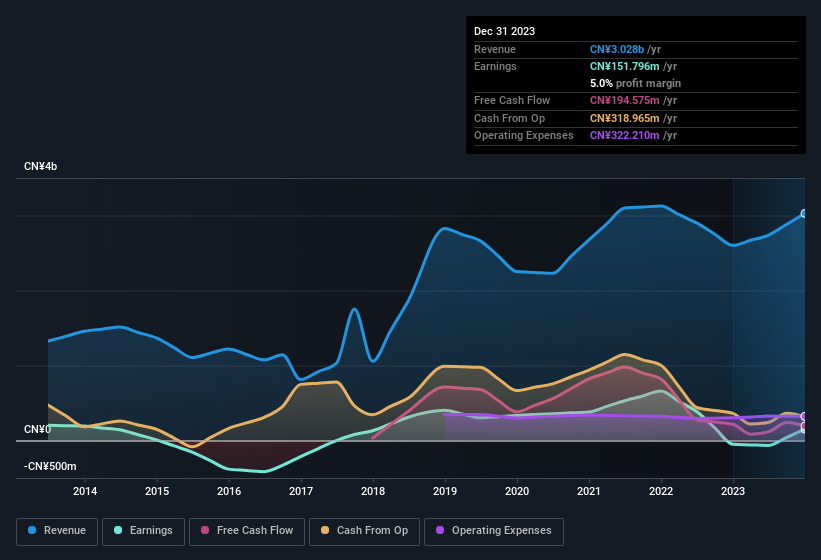The image size is (821, 560).
Task: Click the blue Revenue endpoint marker
Action: point(804,214)
